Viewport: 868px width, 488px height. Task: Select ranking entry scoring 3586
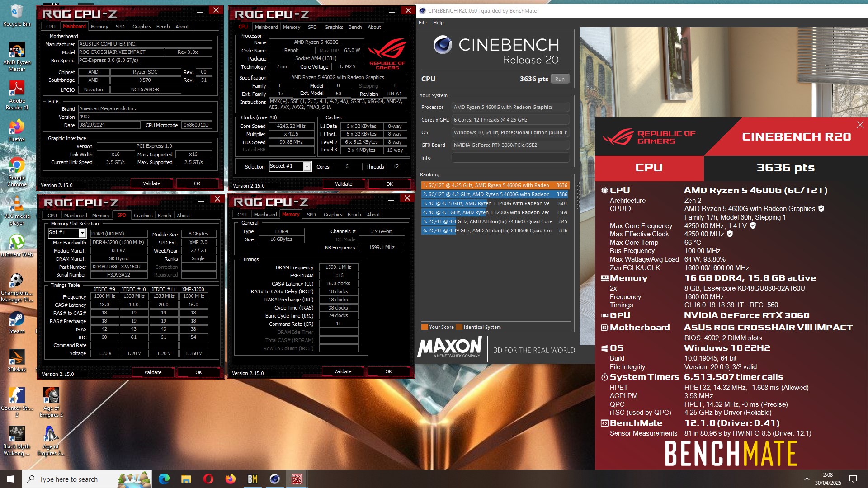click(x=495, y=194)
